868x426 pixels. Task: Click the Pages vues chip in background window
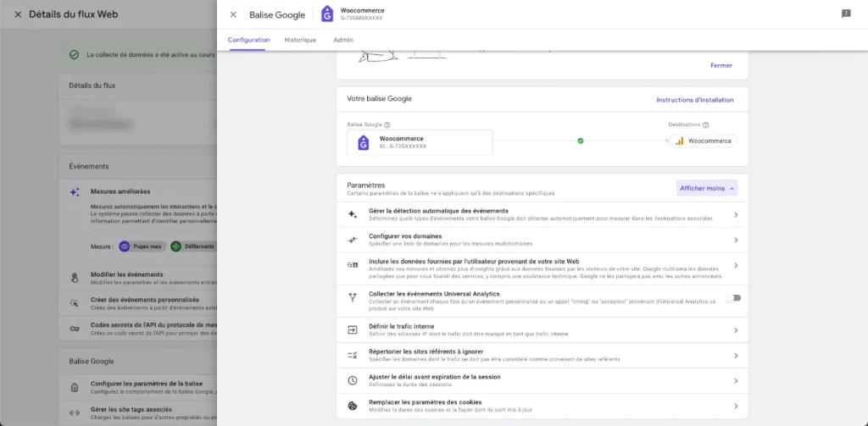tap(142, 246)
